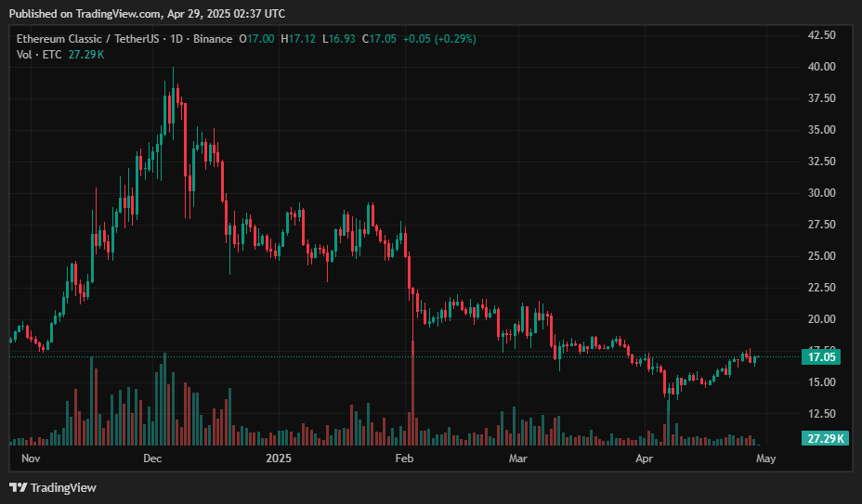Screen dimensions: 862x504
Task: Click the +0.05 (+0.29%) change value
Action: (442, 39)
